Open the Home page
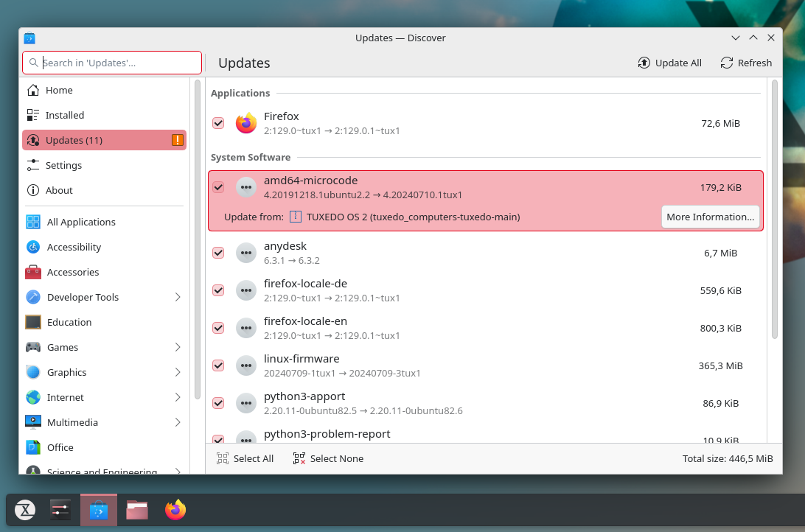 pyautogui.click(x=104, y=91)
